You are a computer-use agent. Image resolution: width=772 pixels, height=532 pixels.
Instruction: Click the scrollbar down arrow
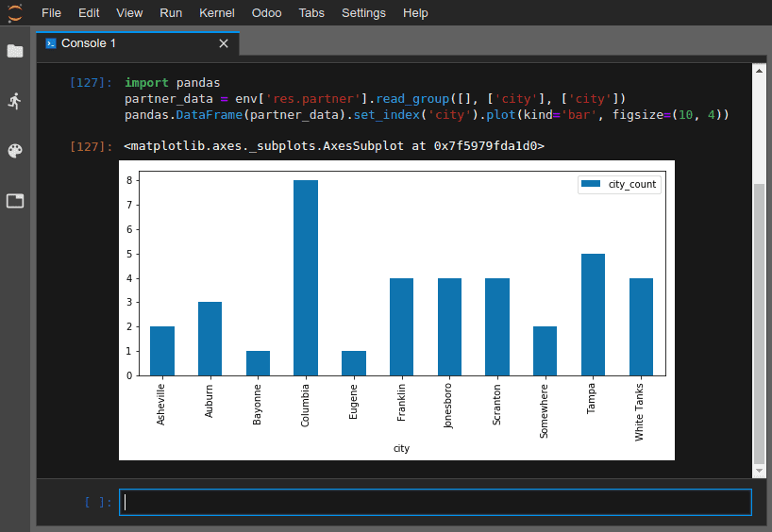pos(759,470)
